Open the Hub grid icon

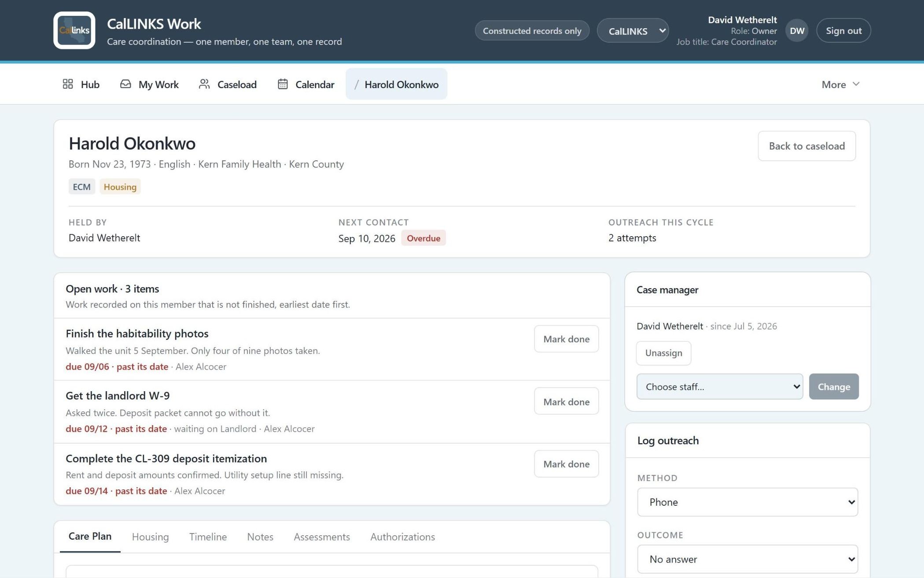[x=68, y=84]
